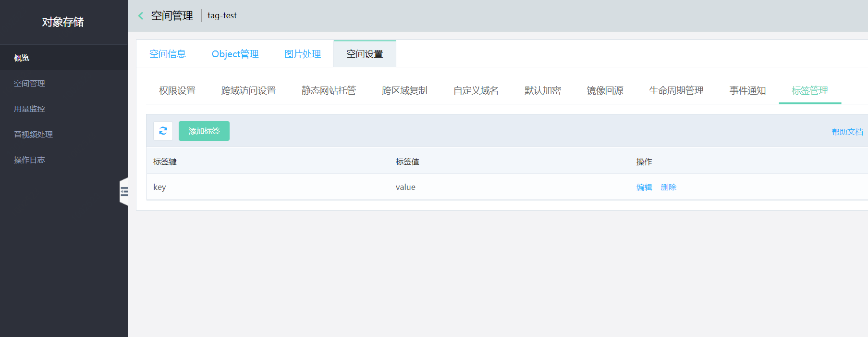Go to 概览 in the sidebar

[x=64, y=58]
